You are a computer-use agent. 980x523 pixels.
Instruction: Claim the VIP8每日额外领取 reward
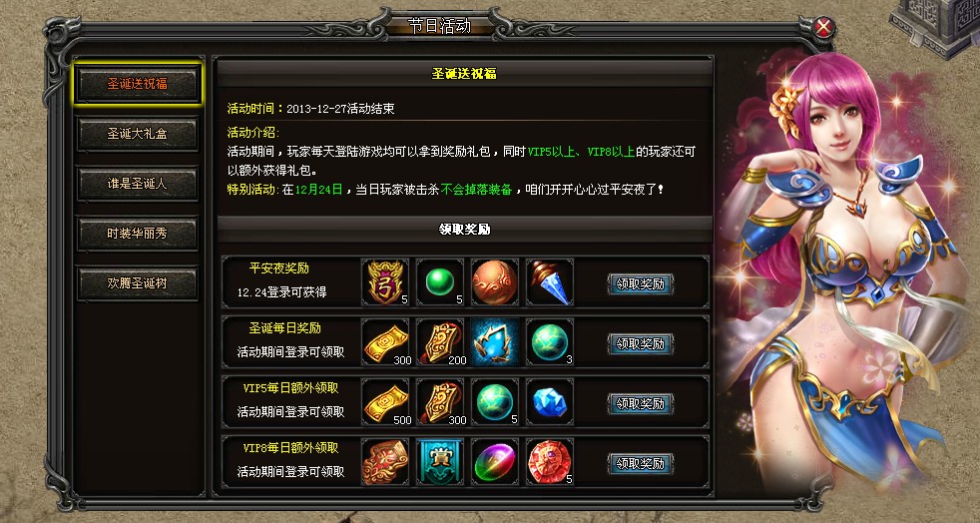pyautogui.click(x=640, y=464)
